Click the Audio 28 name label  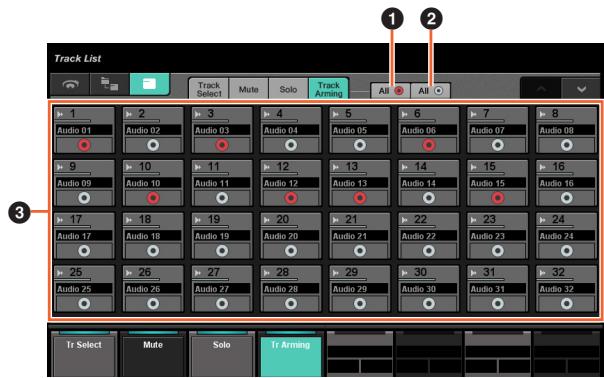291,289
